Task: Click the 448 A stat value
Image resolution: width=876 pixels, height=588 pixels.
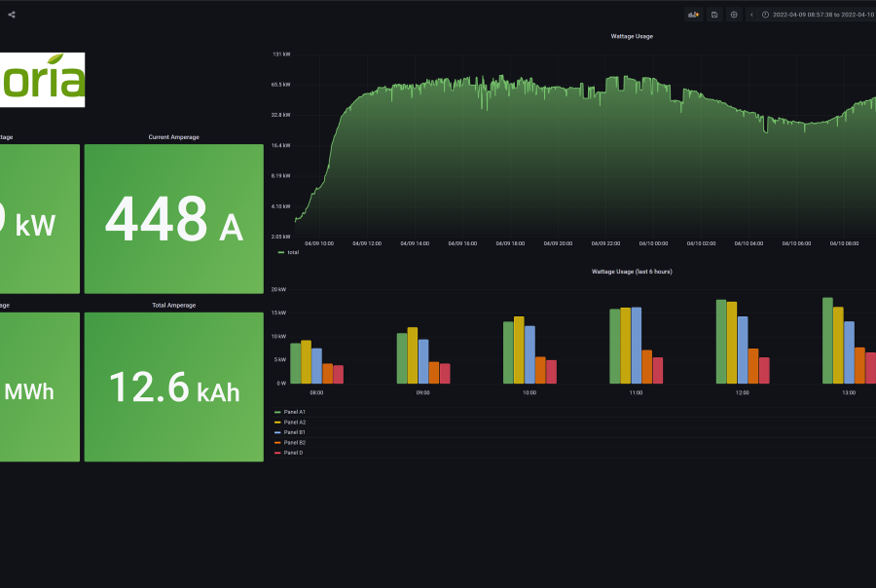Action: (x=173, y=220)
